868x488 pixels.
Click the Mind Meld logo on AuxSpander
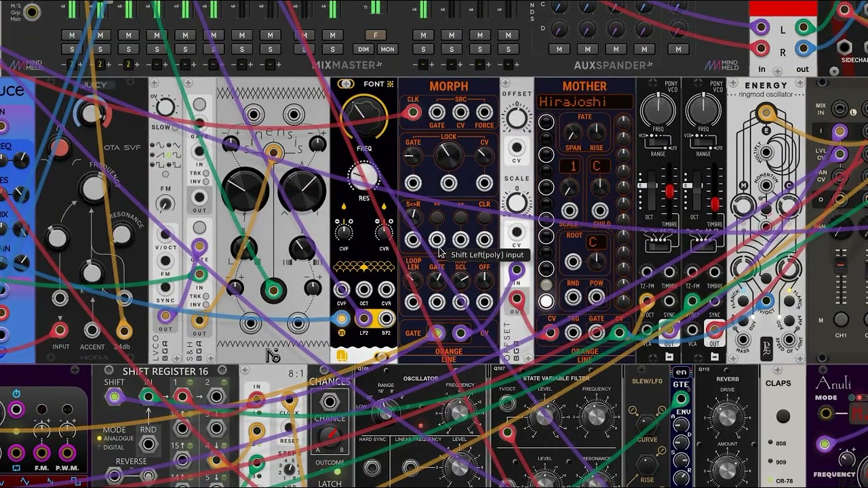[x=722, y=65]
